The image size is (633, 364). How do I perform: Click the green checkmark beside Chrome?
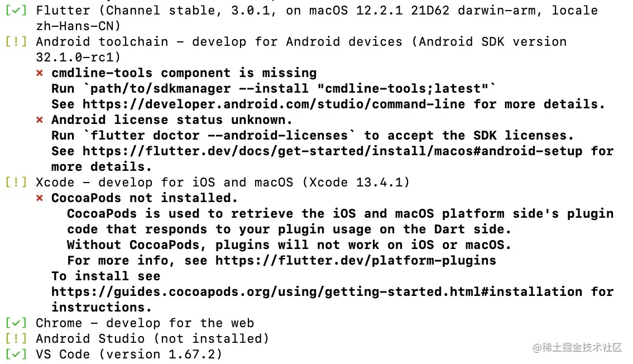tap(16, 323)
